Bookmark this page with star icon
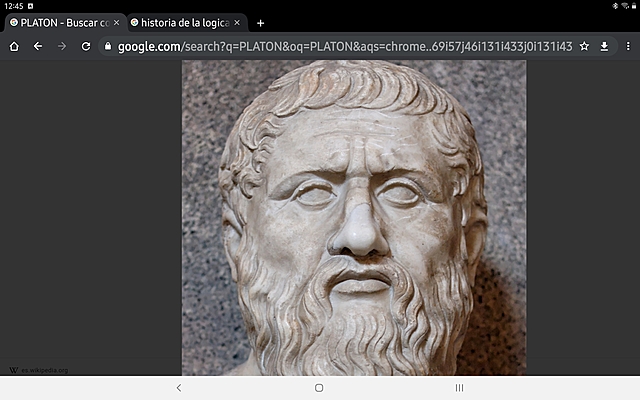Image resolution: width=640 pixels, height=400 pixels. point(584,47)
